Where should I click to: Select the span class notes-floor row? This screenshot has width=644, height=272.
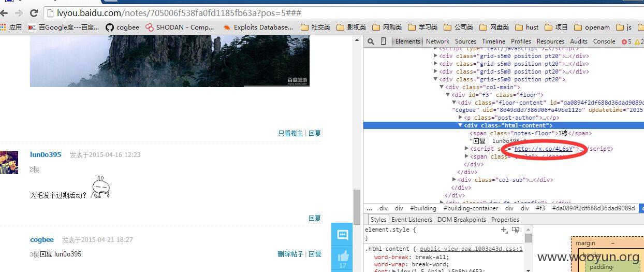pos(531,133)
